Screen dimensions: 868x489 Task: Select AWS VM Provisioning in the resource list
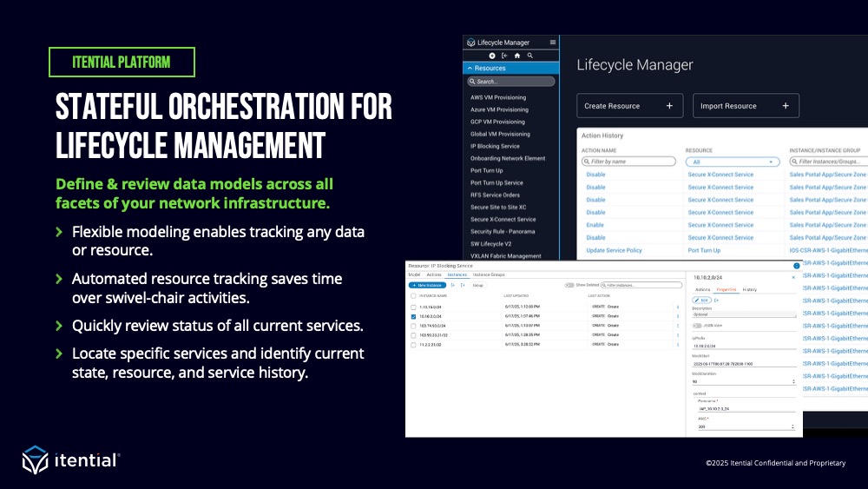498,97
